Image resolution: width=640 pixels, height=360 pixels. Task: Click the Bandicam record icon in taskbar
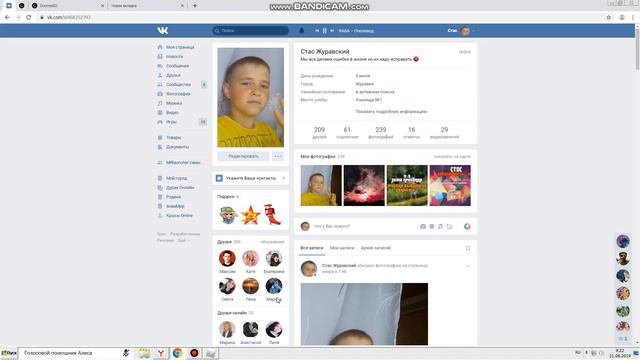(x=194, y=353)
